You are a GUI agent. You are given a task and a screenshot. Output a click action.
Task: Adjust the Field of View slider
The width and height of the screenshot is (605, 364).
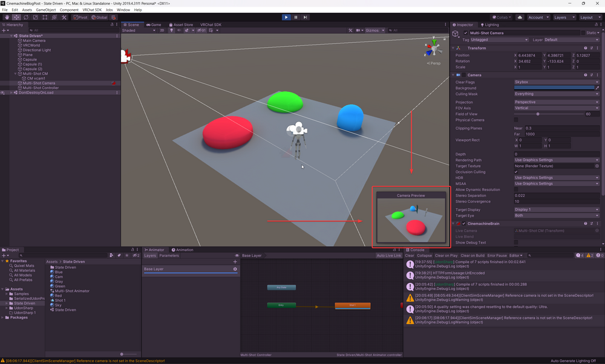[x=538, y=114]
